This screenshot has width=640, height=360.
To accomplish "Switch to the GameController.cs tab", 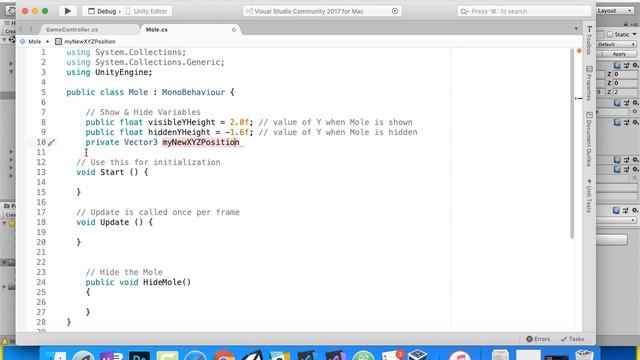I will 72,29.
